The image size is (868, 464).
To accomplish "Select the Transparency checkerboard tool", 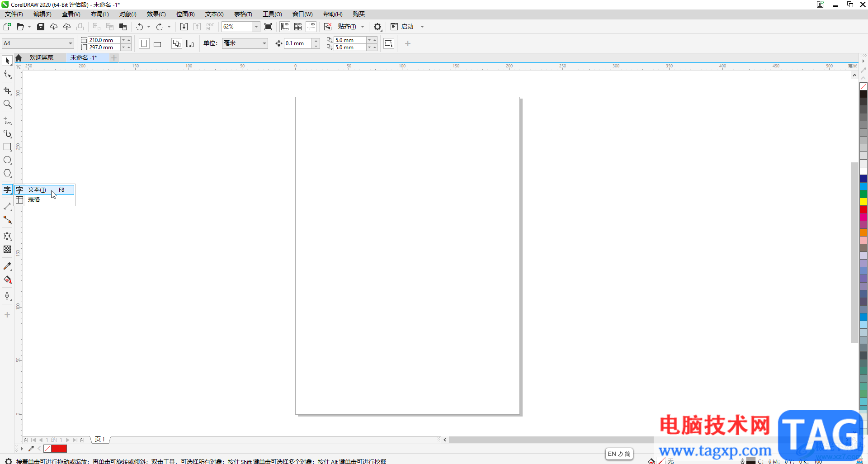I will pyautogui.click(x=7, y=249).
